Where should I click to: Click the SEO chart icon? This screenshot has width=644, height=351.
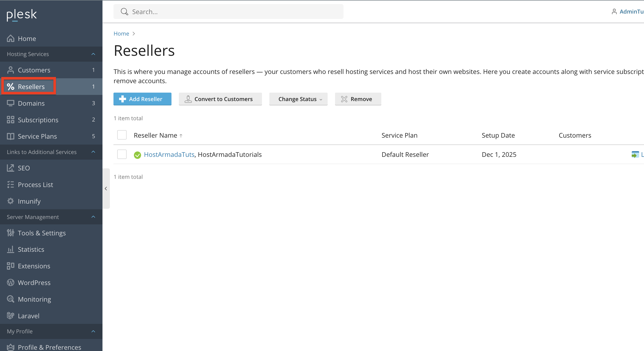click(10, 168)
